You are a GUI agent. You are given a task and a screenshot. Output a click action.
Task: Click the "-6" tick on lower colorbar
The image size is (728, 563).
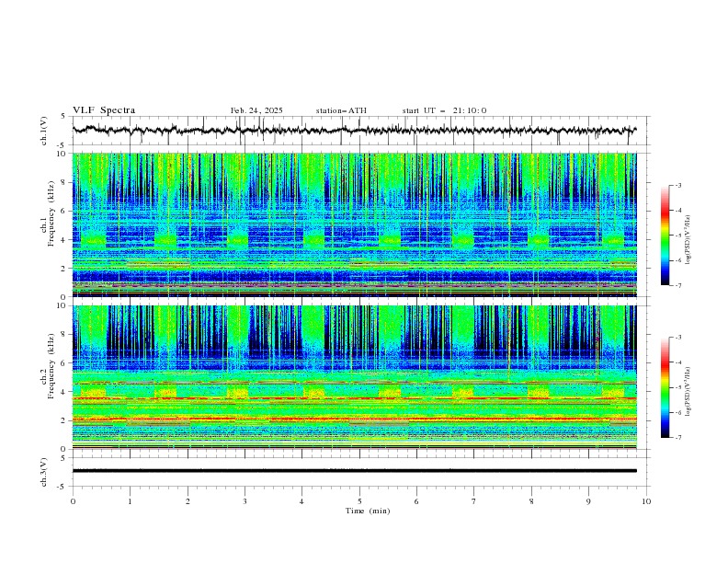click(x=678, y=412)
